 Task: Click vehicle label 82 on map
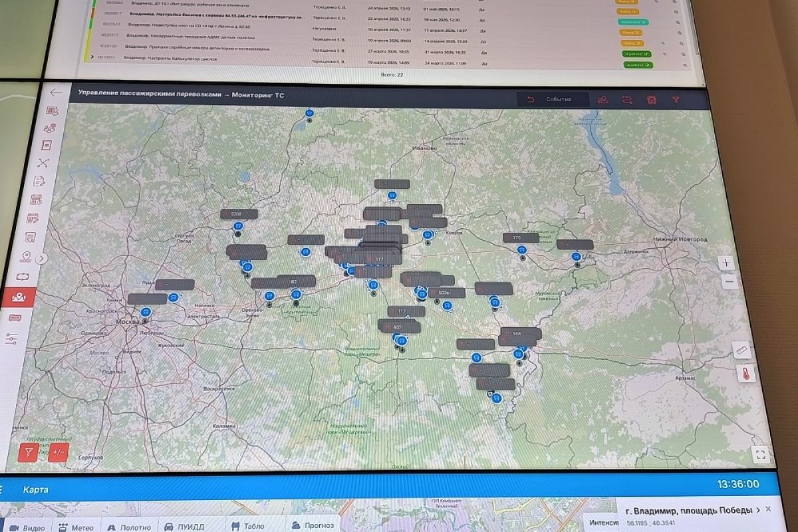click(297, 281)
